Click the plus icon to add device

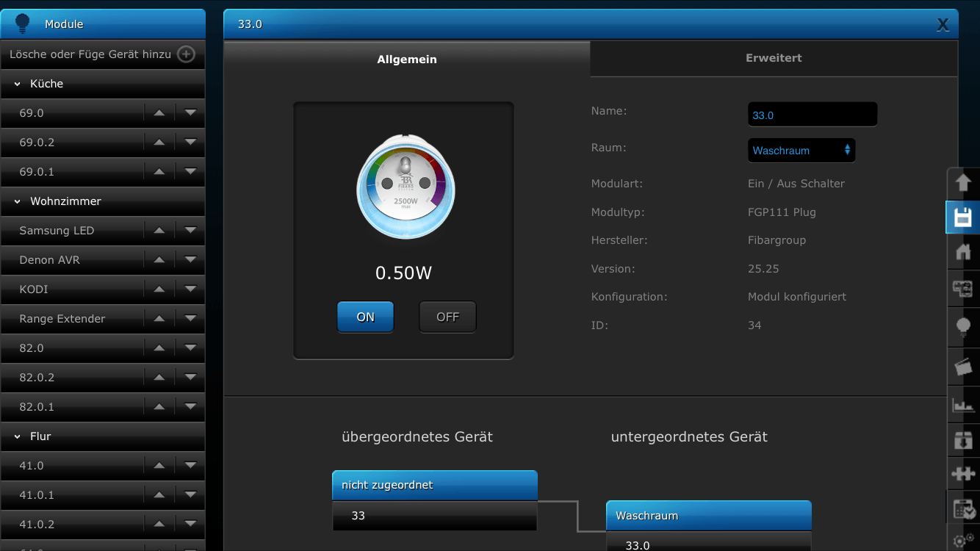(x=187, y=54)
